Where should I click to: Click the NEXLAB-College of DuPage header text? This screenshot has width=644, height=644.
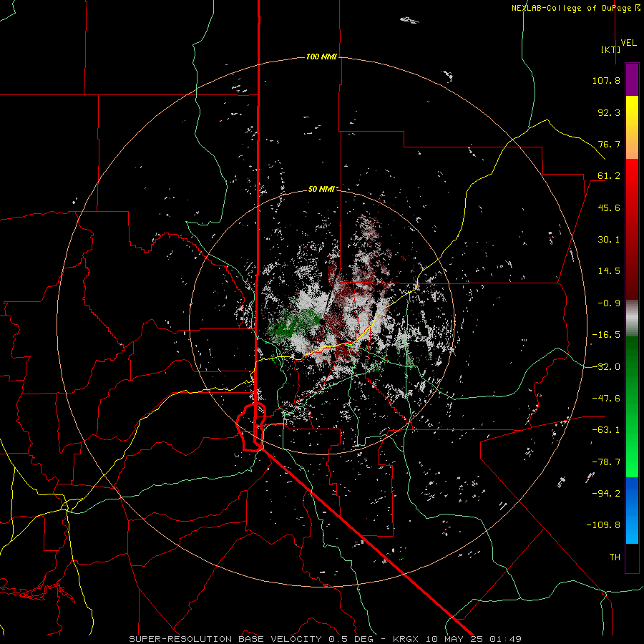[x=576, y=8]
